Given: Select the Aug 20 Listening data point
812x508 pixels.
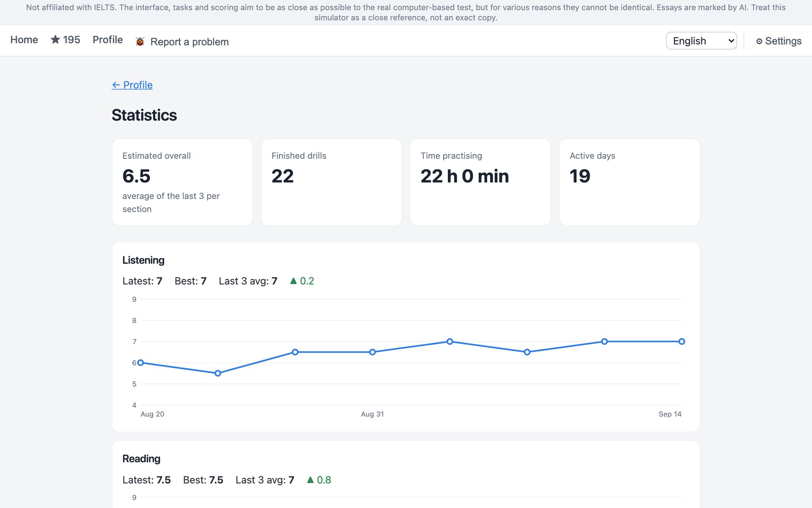Looking at the screenshot, I should [x=140, y=363].
